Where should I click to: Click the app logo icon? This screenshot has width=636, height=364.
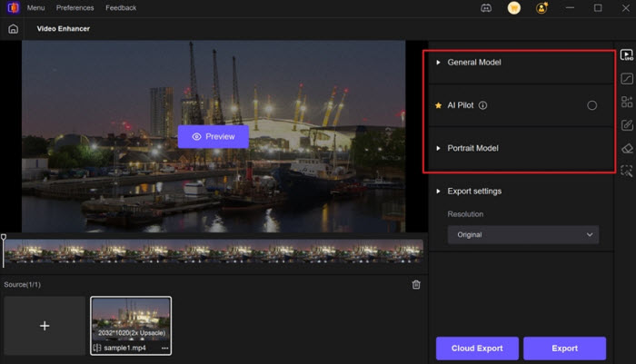click(14, 7)
